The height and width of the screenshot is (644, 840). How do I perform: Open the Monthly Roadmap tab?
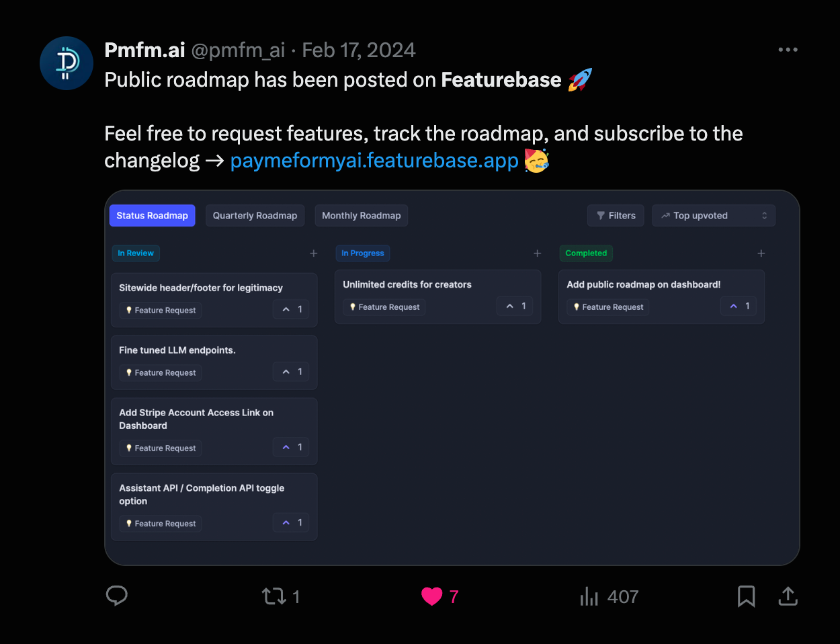click(x=361, y=215)
